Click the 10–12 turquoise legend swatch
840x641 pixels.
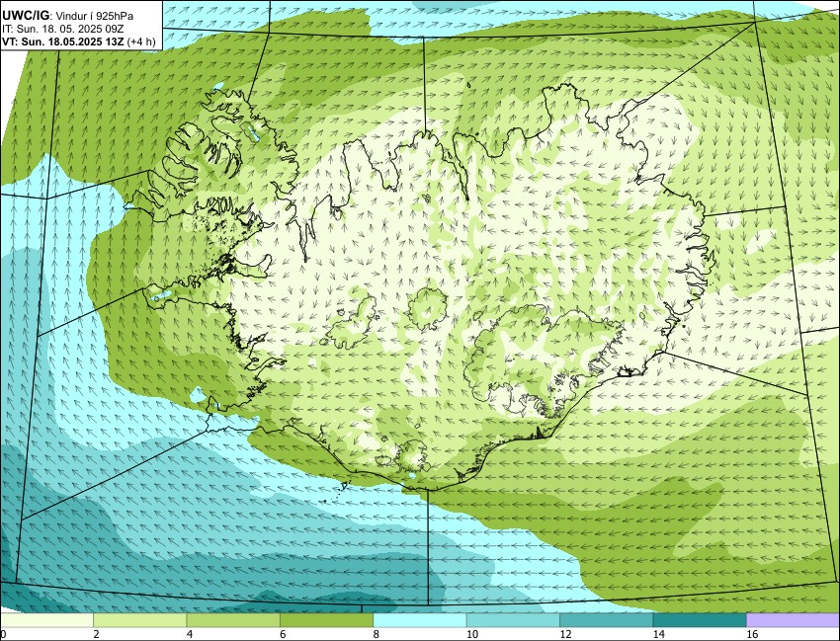click(513, 620)
